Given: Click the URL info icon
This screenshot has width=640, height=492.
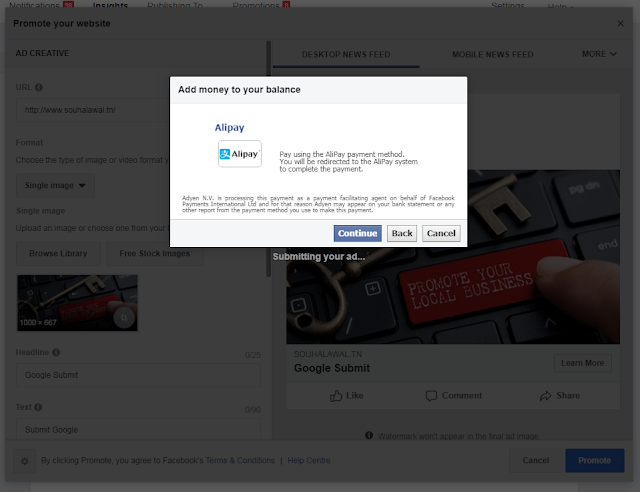Looking at the screenshot, I should 39,87.
